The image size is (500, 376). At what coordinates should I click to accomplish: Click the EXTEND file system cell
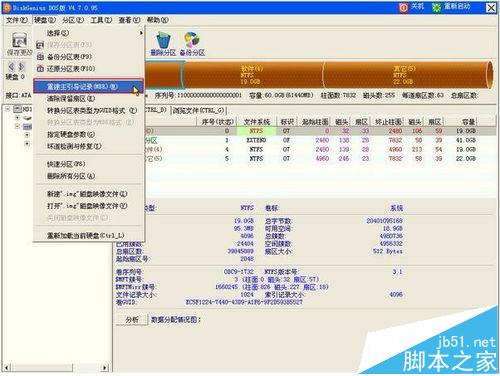tap(256, 140)
